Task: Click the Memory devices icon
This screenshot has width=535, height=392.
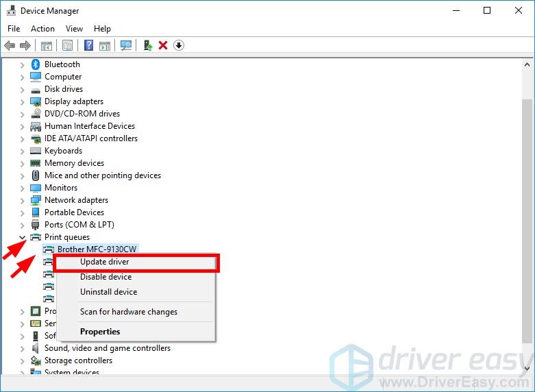Action: pyautogui.click(x=36, y=163)
